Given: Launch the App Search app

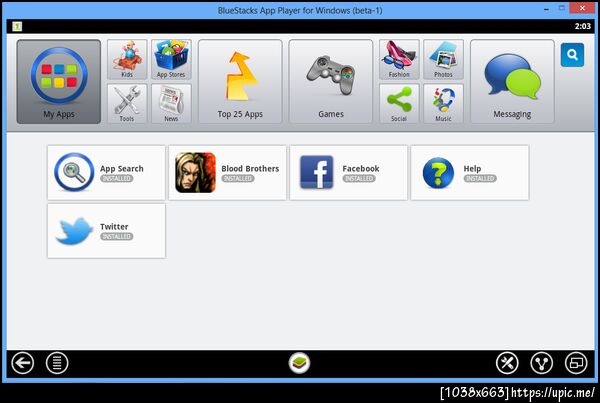Looking at the screenshot, I should 106,173.
